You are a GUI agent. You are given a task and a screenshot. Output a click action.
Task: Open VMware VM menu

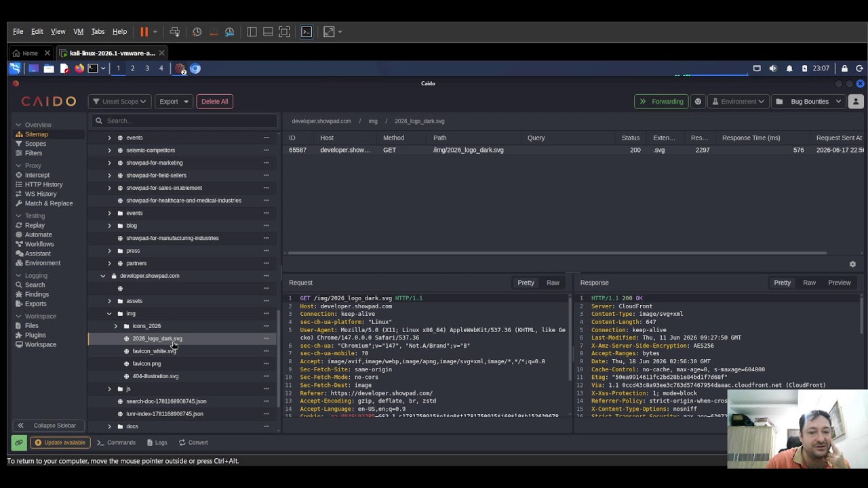tap(79, 32)
